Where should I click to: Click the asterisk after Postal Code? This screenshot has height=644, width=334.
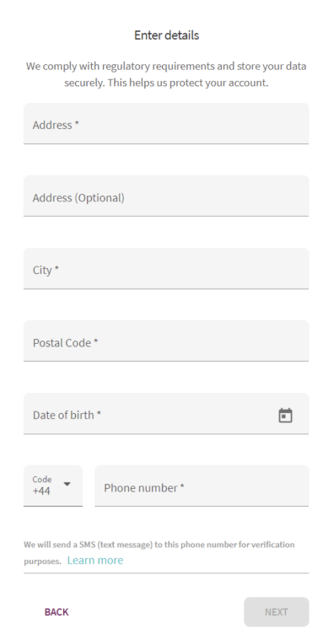pos(95,341)
